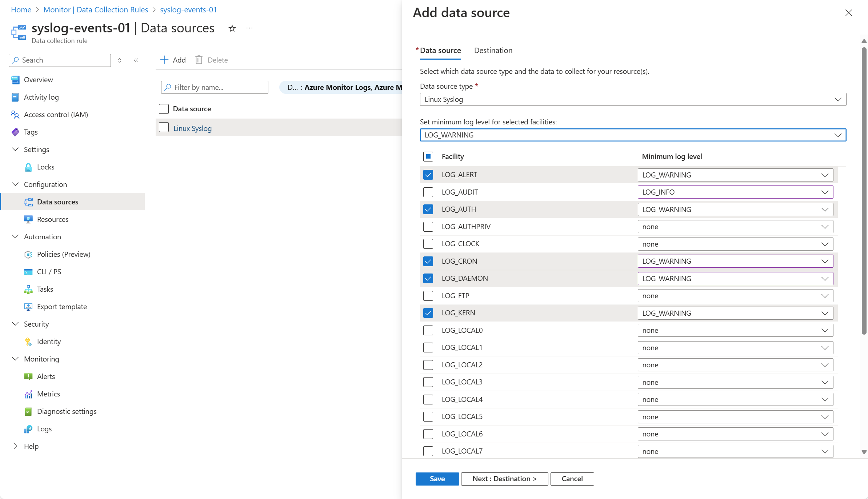
Task: Click the Add plus icon
Action: pos(164,60)
